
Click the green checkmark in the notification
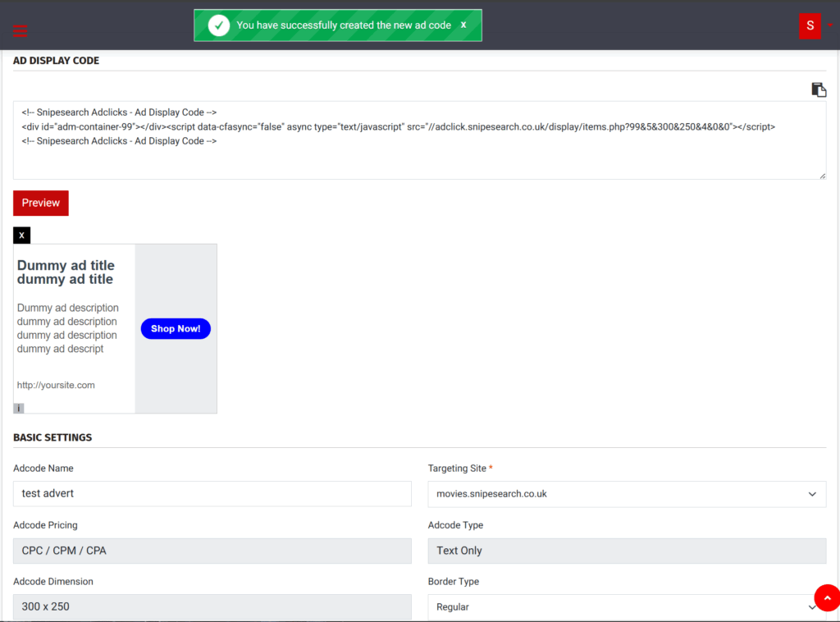tap(218, 25)
